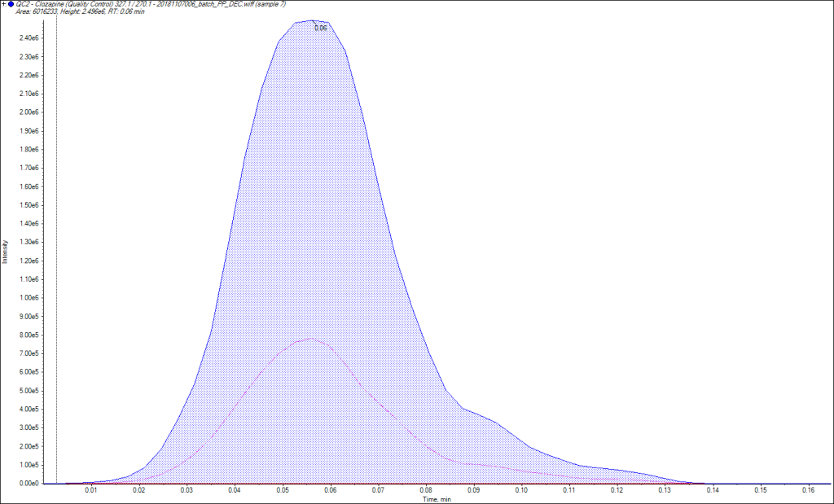Click the 0.05 x-axis tick label
The image size is (834, 504).
283,489
